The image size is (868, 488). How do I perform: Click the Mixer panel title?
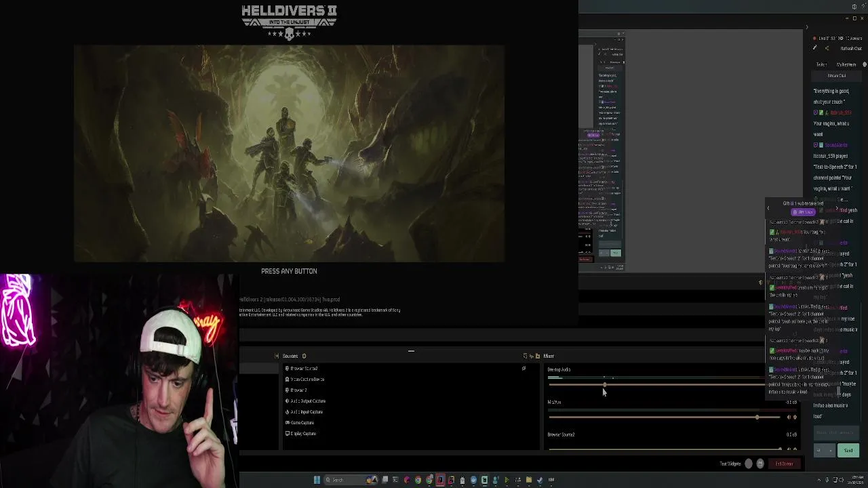[549, 356]
